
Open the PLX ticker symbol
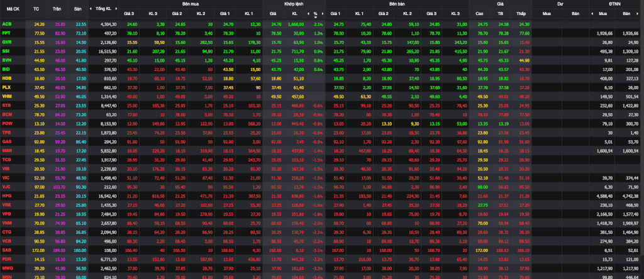click(x=6, y=87)
